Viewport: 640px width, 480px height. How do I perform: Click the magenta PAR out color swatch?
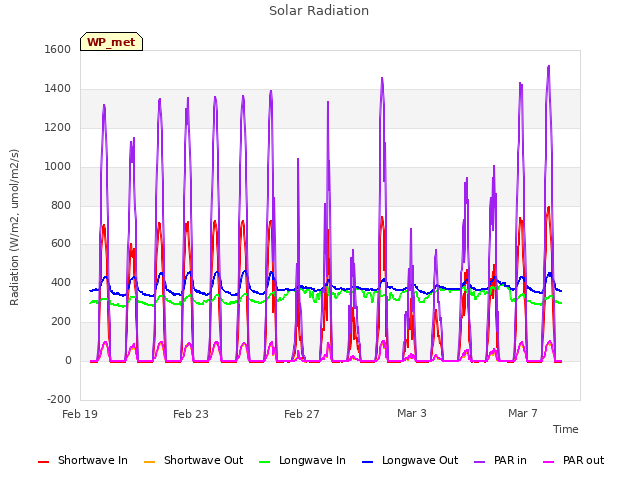549,462
